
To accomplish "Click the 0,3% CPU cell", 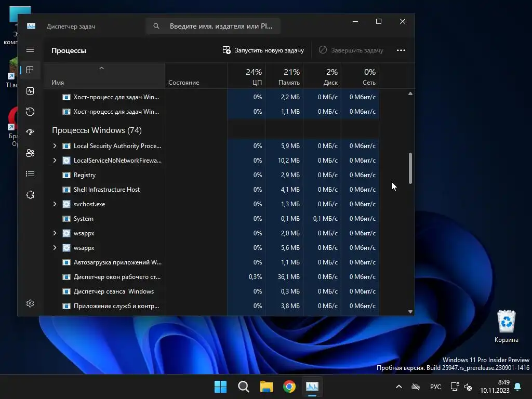I will (x=246, y=277).
